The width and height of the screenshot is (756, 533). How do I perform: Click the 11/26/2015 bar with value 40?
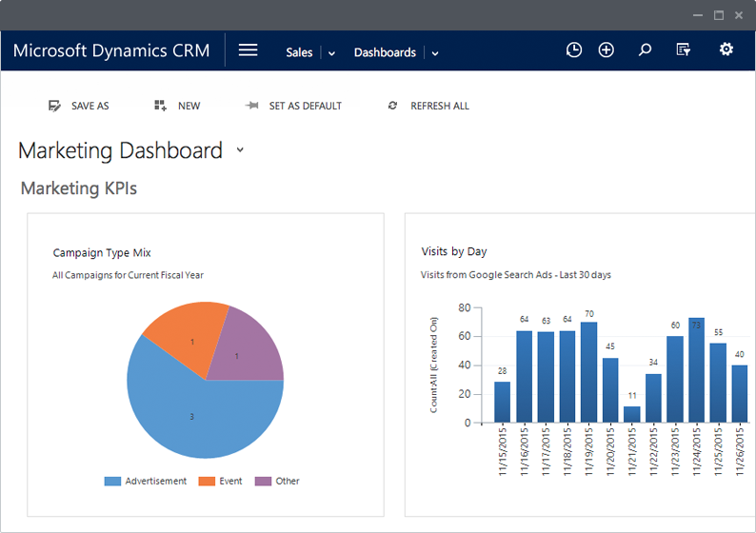(x=740, y=394)
